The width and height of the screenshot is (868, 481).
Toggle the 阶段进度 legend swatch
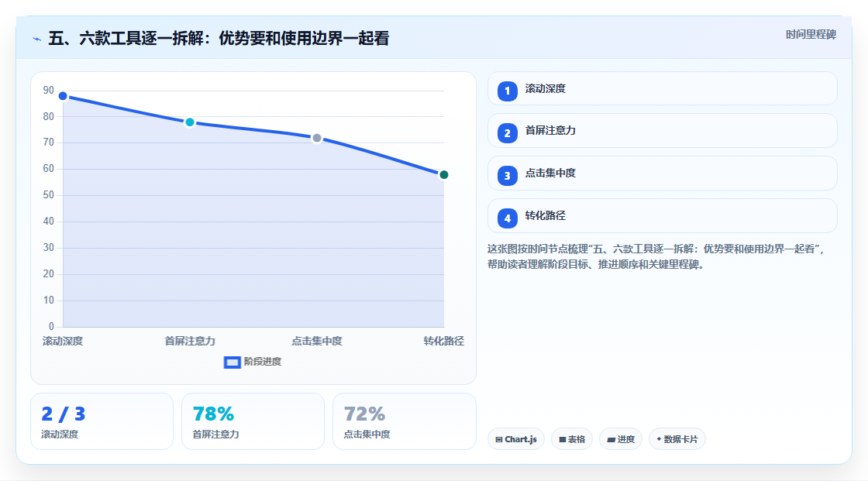pyautogui.click(x=232, y=362)
